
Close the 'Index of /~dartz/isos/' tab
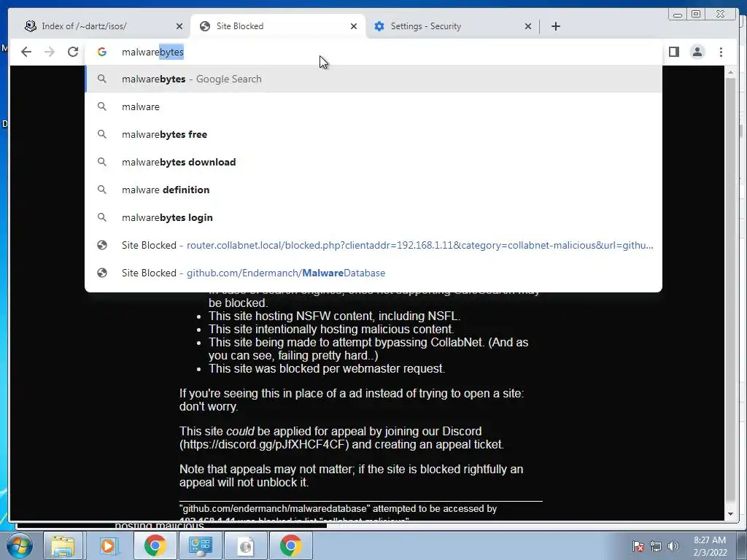[179, 26]
